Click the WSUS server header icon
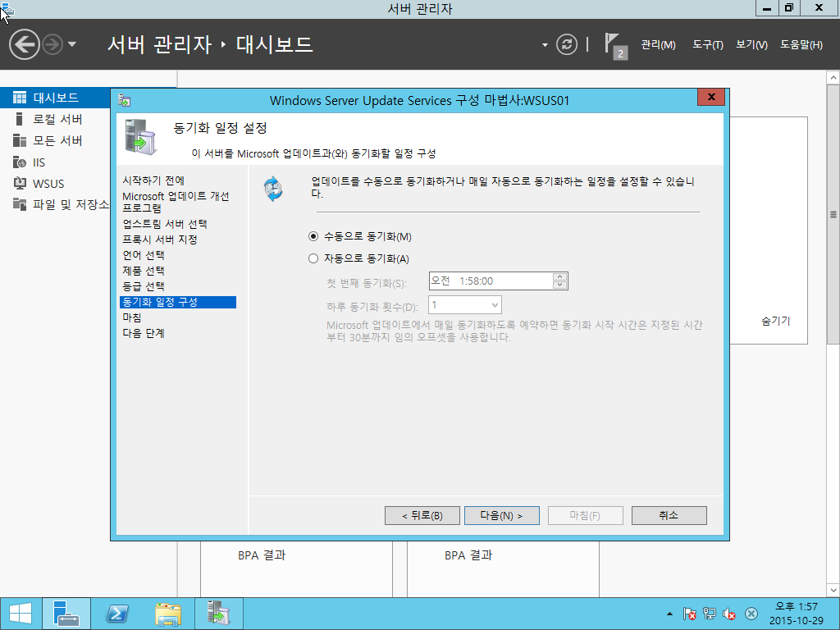 (x=140, y=137)
